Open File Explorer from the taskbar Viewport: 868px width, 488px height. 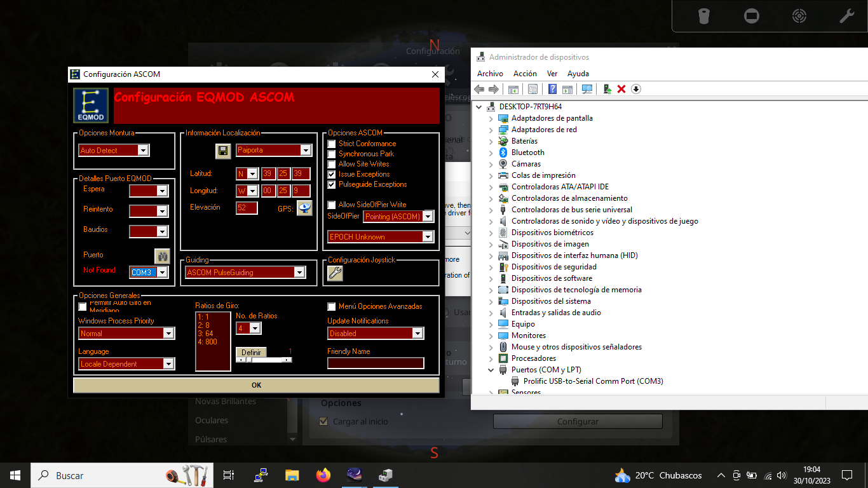tap(292, 475)
